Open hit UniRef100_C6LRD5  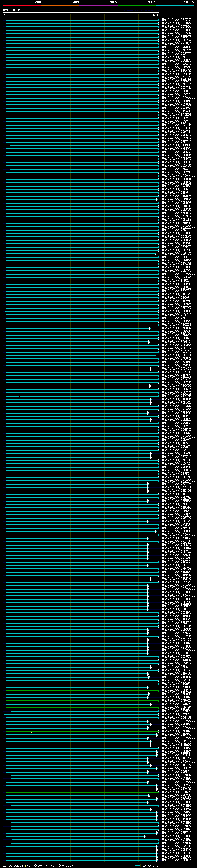pos(177,413)
